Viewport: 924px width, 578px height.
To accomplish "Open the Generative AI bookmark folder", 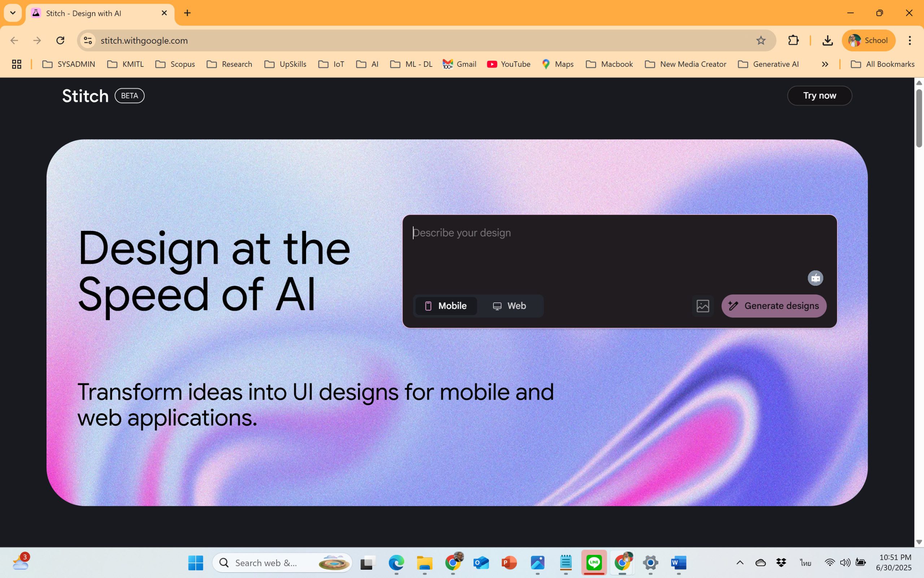I will point(768,64).
